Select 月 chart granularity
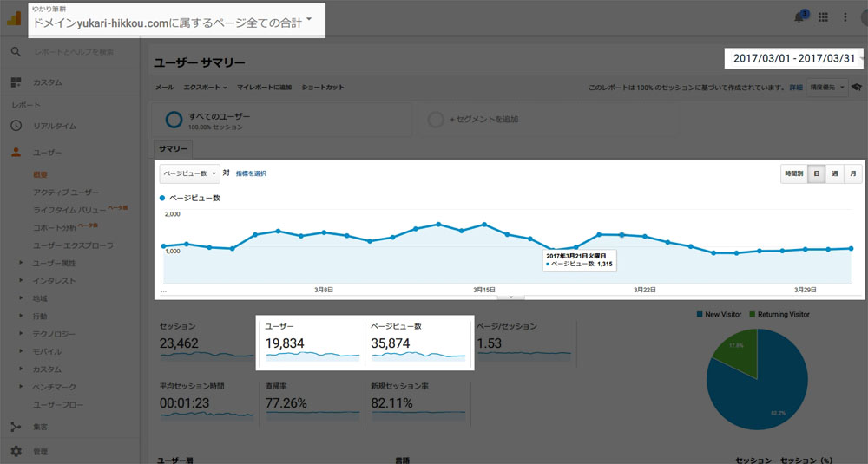 (x=853, y=173)
